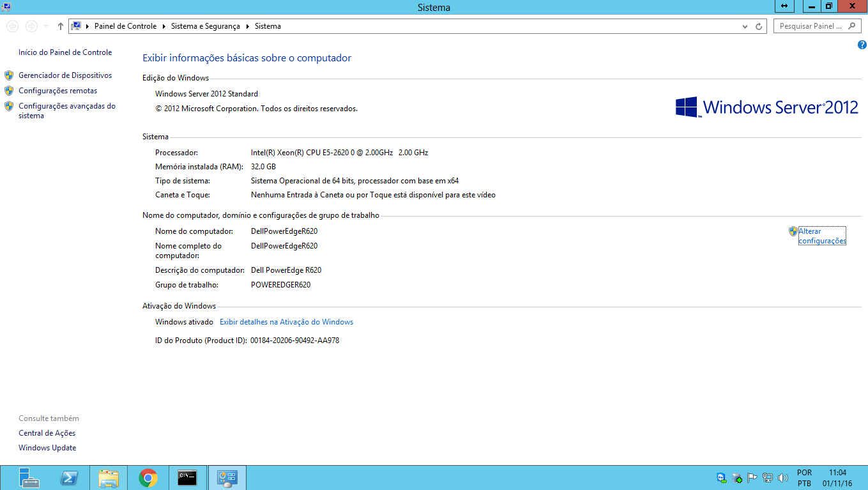Go up one level with the up arrow
This screenshot has width=868, height=490.
pyautogui.click(x=61, y=26)
